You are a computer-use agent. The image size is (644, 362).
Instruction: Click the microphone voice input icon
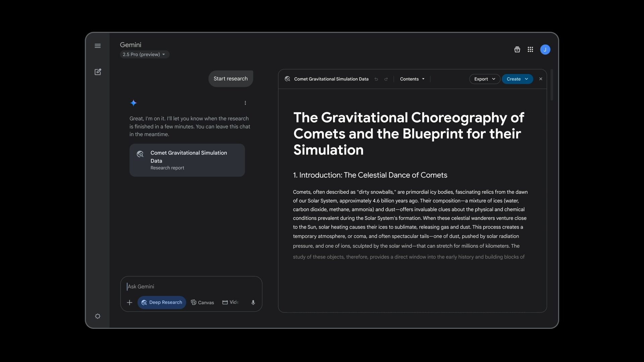click(253, 303)
